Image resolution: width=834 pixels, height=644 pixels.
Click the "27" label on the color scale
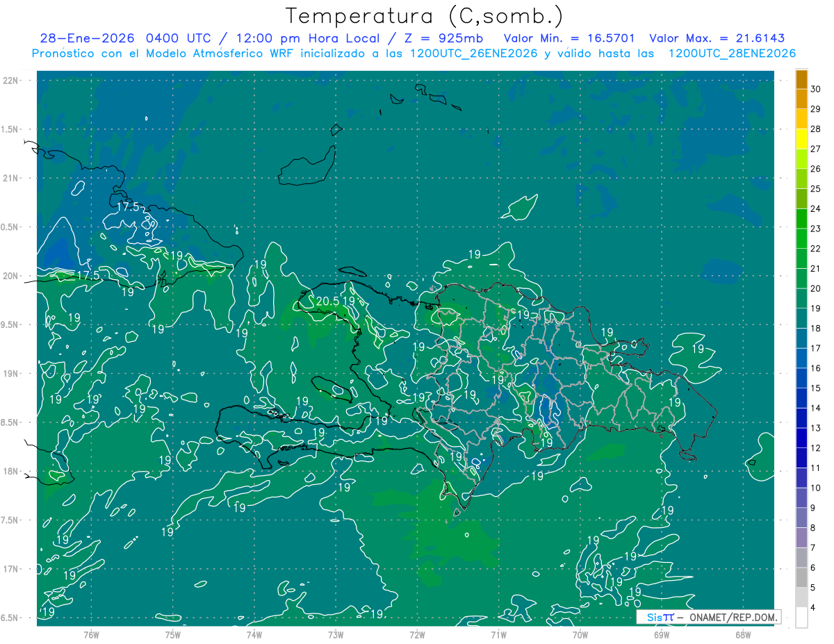point(816,149)
